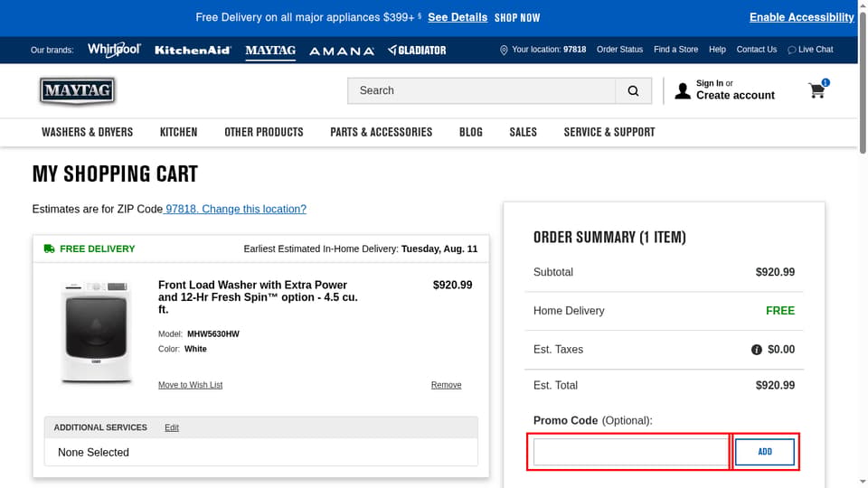Screen dimensions: 868x488
Task: Click 97818 Change this location link
Action: pos(235,209)
